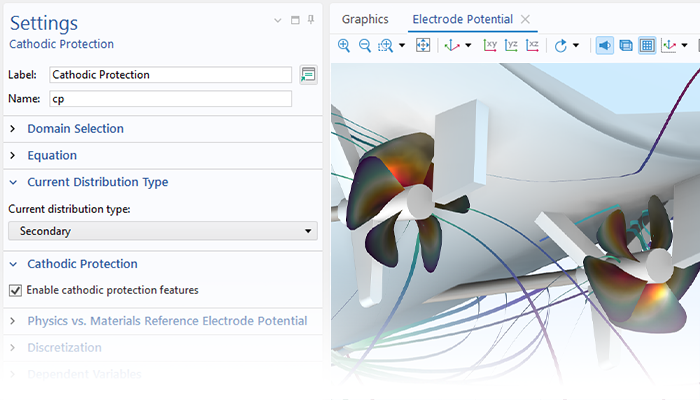Open the Current distribution type dropdown
Screen dimensions: 700x400
[162, 231]
